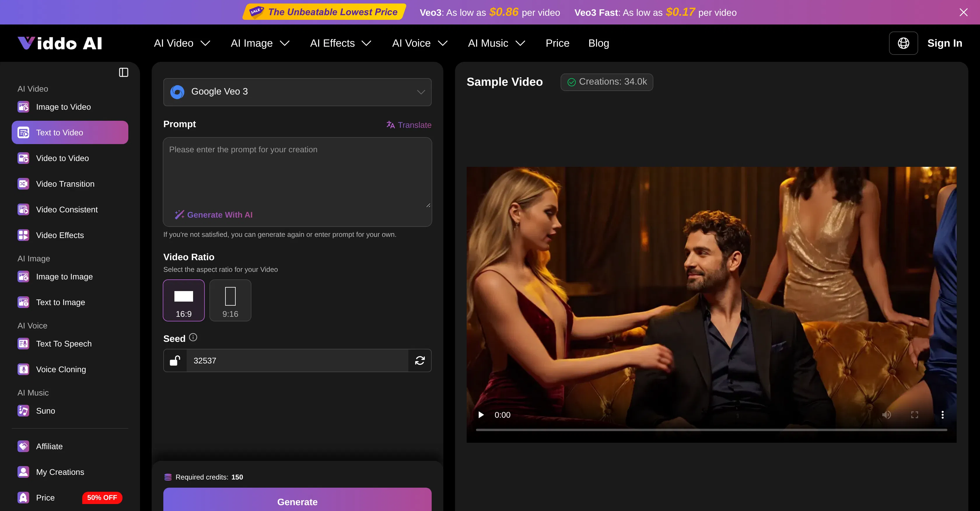The height and width of the screenshot is (511, 980).
Task: Select the Voice Cloning feature
Action: pos(61,369)
